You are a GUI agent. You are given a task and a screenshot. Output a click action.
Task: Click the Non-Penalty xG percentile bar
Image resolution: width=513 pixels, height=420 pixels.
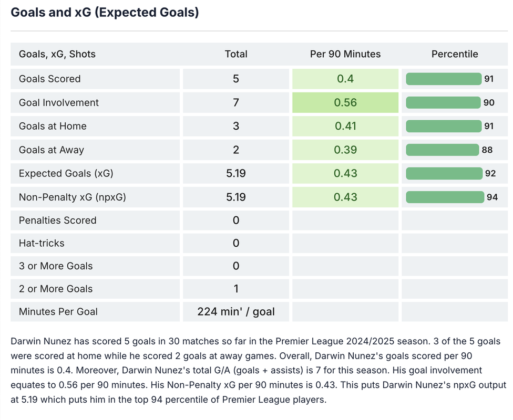click(445, 197)
